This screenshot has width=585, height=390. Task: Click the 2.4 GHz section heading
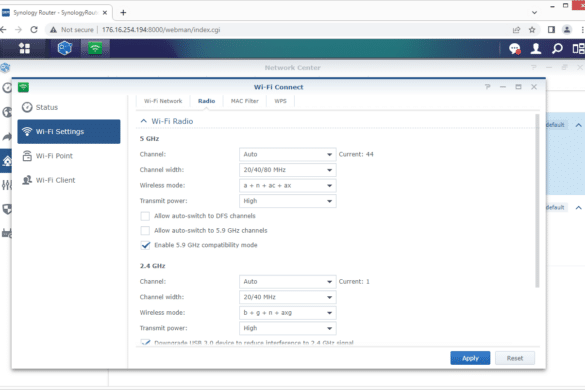(152, 266)
